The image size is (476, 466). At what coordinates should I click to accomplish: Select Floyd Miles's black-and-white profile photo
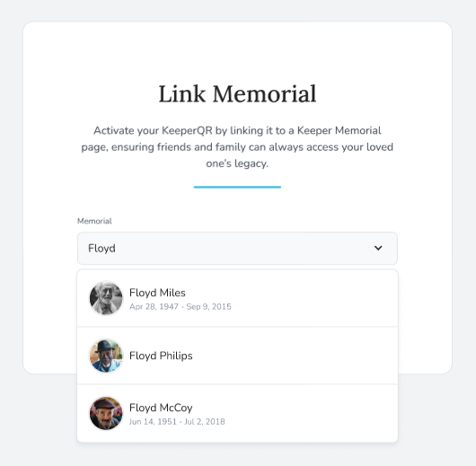[x=106, y=298]
